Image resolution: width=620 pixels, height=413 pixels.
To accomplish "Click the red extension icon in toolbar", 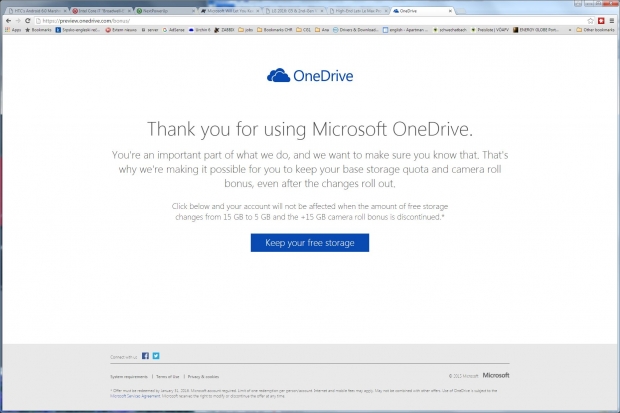I will pos(602,19).
